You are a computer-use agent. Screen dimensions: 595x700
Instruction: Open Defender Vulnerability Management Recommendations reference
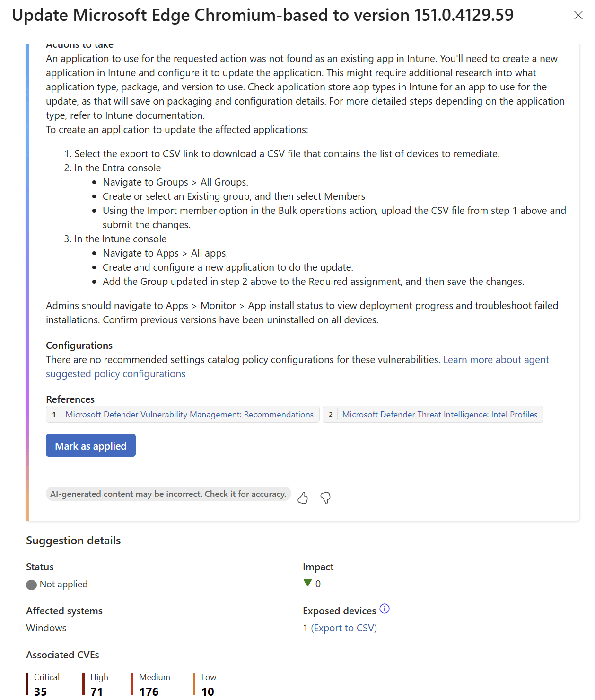190,415
